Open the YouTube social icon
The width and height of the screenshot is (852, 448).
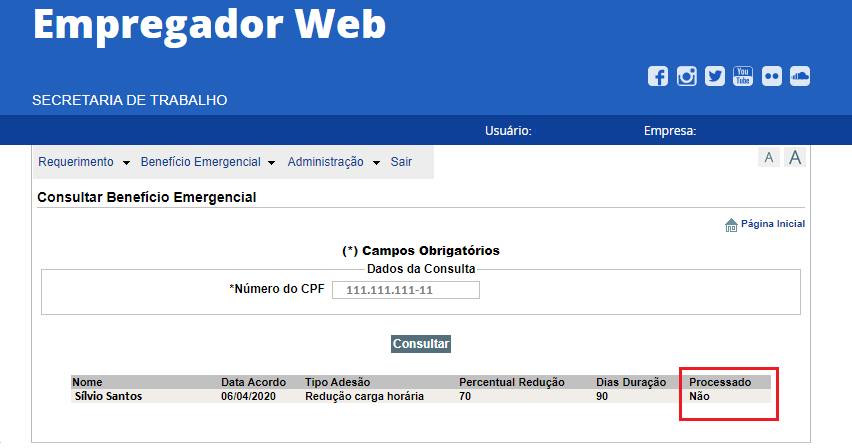pyautogui.click(x=743, y=76)
